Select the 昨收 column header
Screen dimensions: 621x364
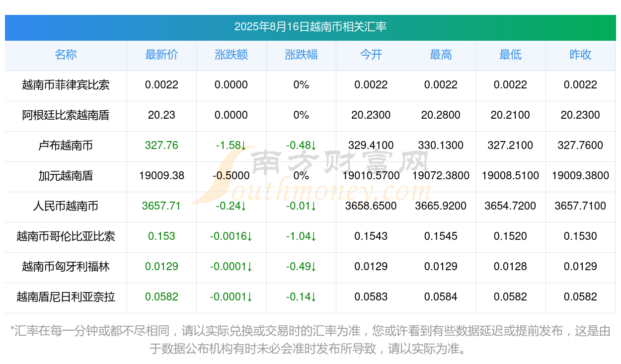point(580,55)
